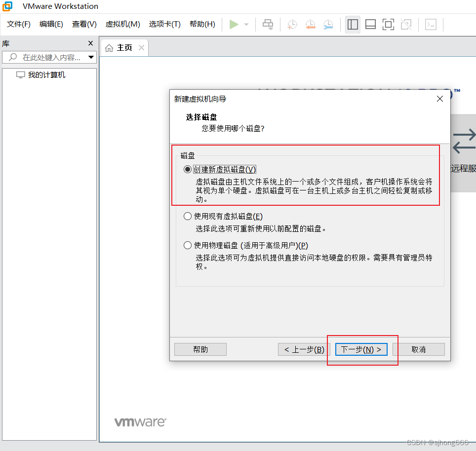Toggle the thumbnail bar view icon
The width and height of the screenshot is (476, 451).
[370, 24]
